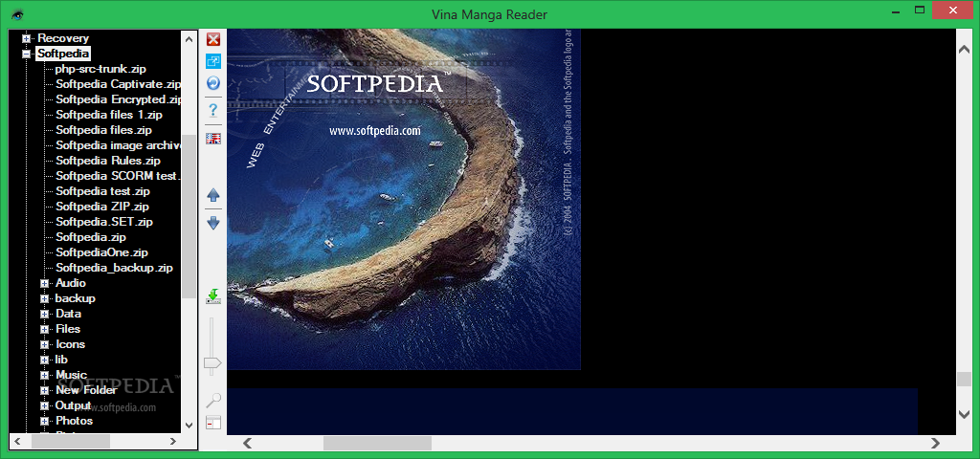
Task: Click image viewer scroll down arrow
Action: click(965, 413)
